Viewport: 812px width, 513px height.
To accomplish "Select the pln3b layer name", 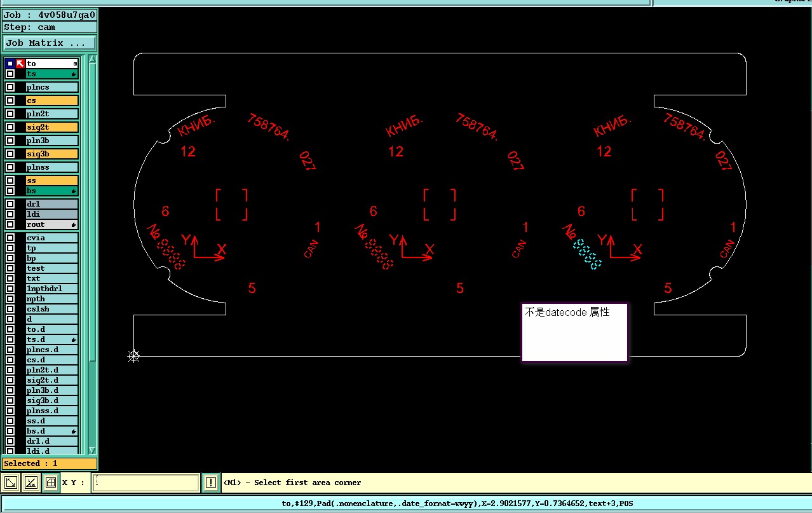I will coord(52,140).
